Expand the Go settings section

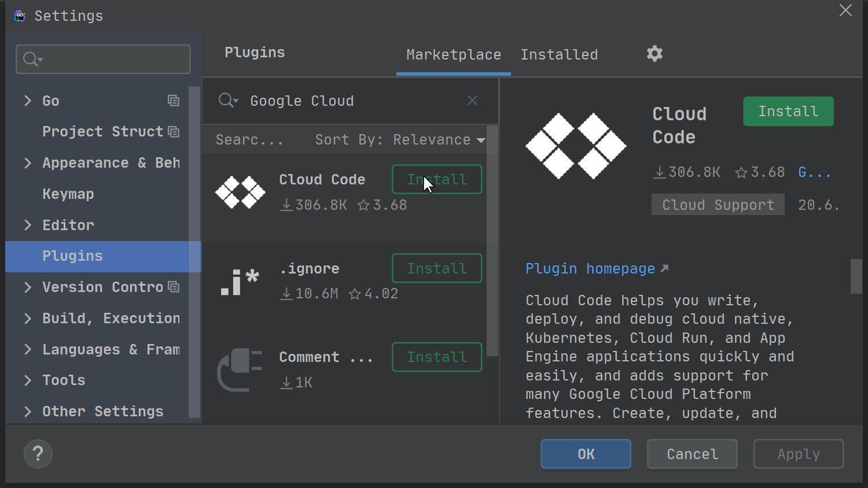27,101
